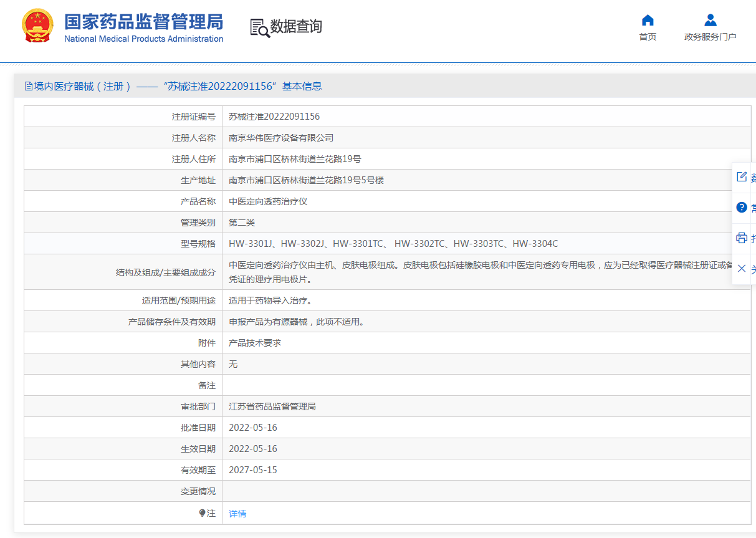Screen dimensions: 756x538
Task: Click the 结构及组成/主要组成成分 label
Action: coord(166,272)
